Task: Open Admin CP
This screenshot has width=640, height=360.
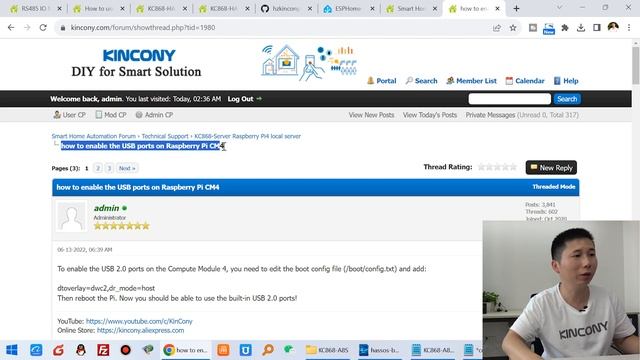Action: click(x=154, y=115)
